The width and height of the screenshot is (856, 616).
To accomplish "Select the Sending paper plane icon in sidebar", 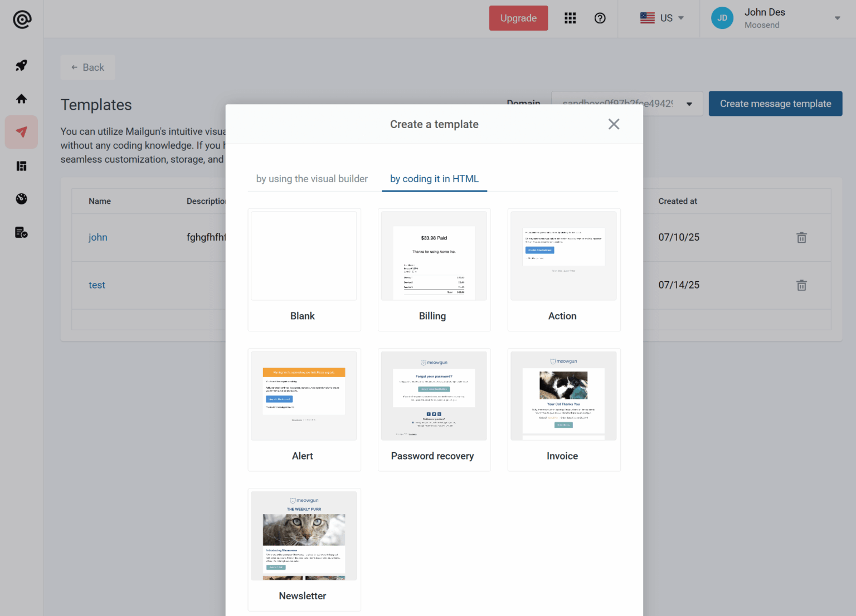I will tap(21, 132).
